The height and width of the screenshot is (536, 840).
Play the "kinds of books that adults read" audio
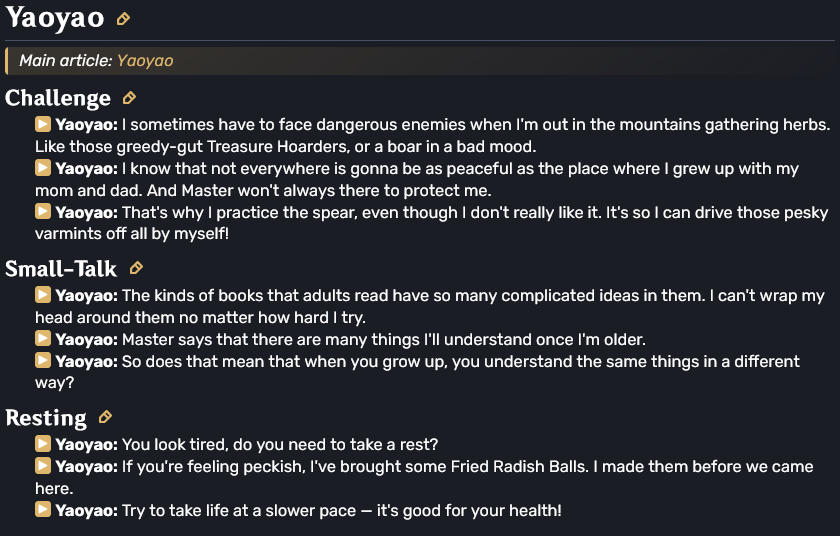coord(43,295)
